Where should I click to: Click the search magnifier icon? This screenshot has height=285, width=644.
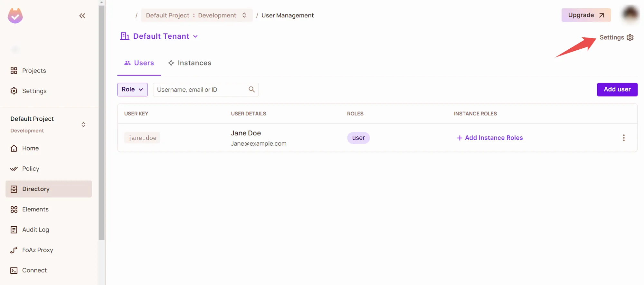click(251, 89)
